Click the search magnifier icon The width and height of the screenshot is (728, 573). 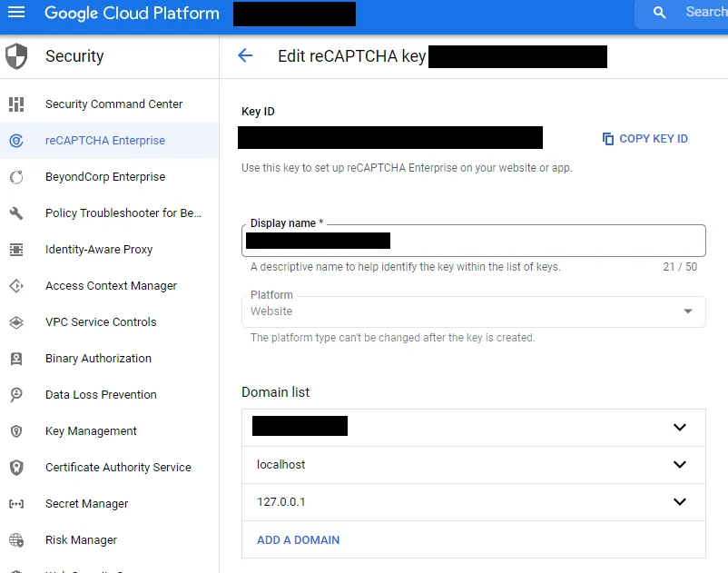coord(659,13)
